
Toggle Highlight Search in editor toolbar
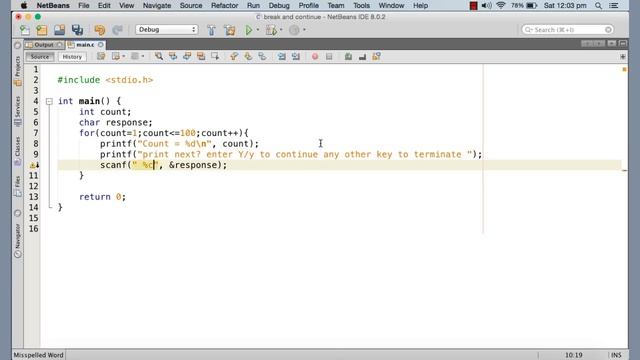point(201,56)
